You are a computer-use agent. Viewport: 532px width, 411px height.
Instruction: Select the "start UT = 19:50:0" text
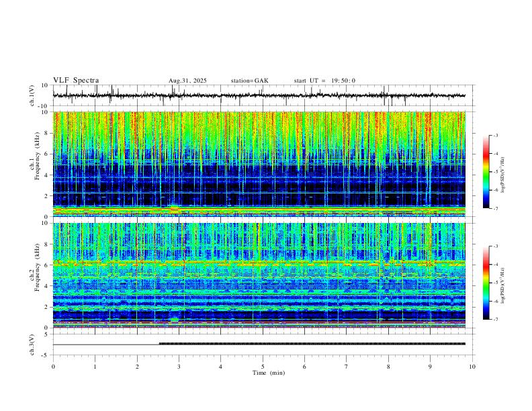[324, 81]
